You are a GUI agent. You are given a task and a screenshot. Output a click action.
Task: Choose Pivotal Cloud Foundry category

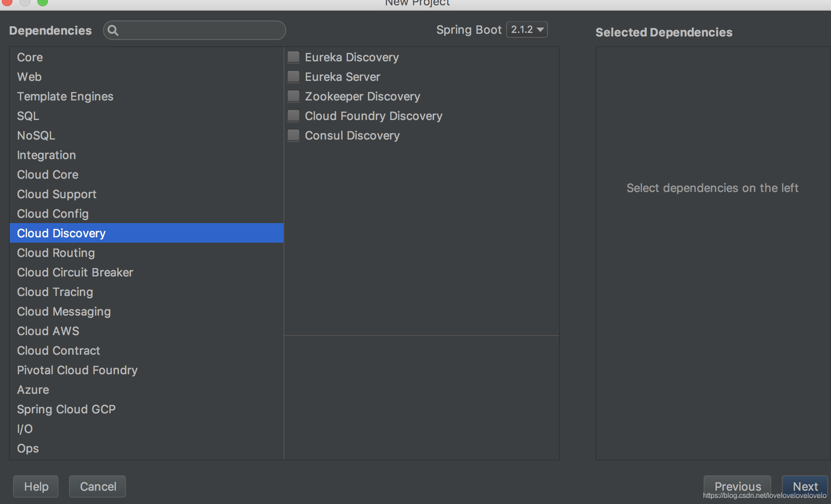(x=147, y=370)
